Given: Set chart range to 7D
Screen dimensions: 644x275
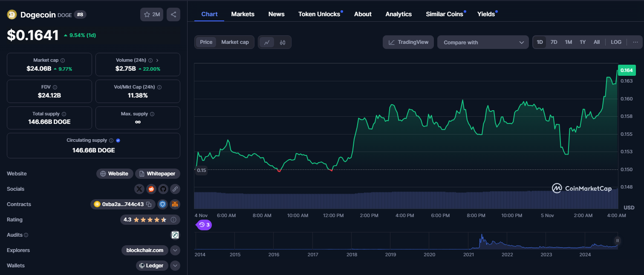Looking at the screenshot, I should click(554, 42).
